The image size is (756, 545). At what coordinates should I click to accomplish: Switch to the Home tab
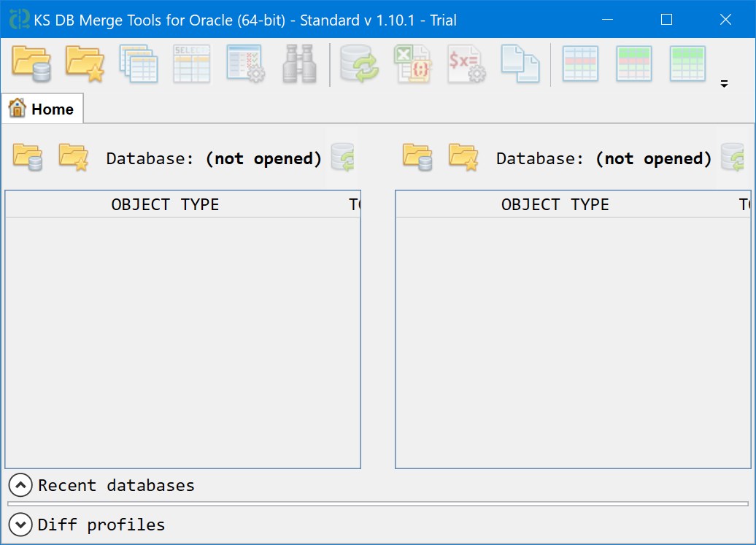[42, 109]
